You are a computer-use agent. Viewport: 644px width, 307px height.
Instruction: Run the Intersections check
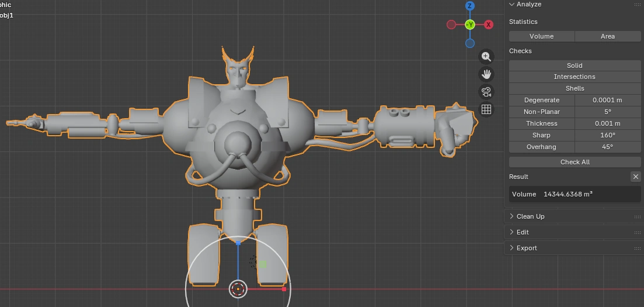(x=575, y=77)
